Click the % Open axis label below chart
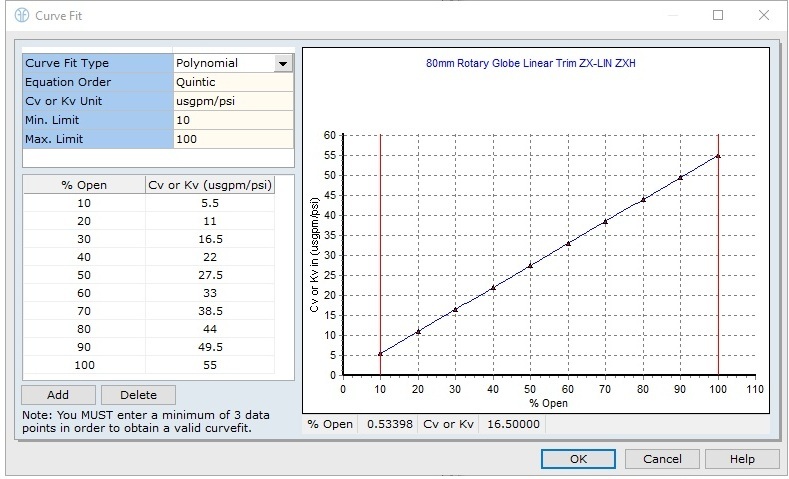789x479 pixels. click(x=548, y=404)
